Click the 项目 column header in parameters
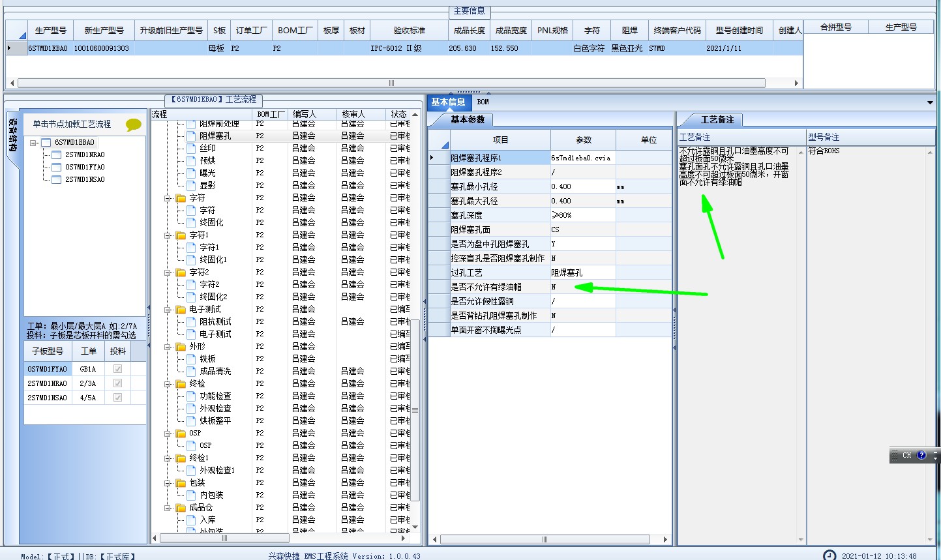The width and height of the screenshot is (941, 560). pyautogui.click(x=500, y=140)
